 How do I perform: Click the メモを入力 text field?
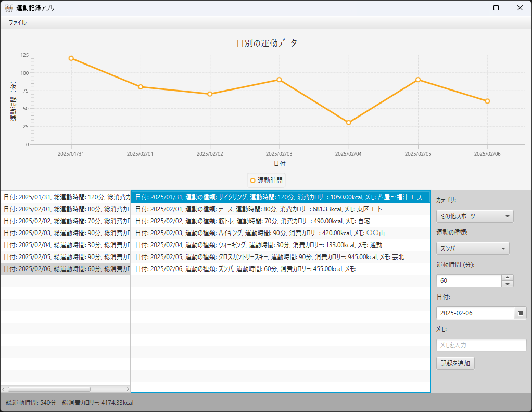click(481, 345)
